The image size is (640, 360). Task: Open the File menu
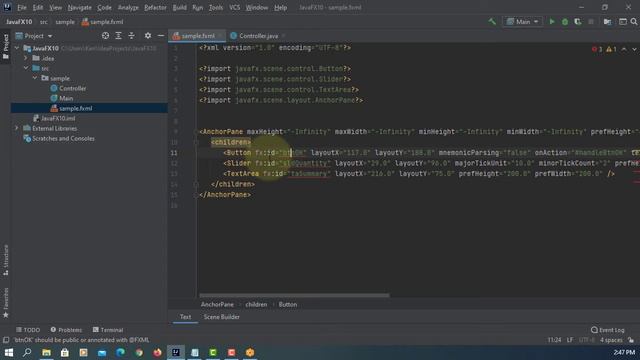[x=22, y=7]
